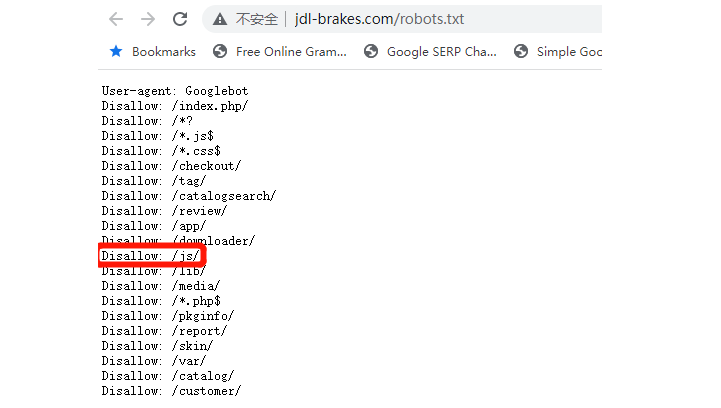Focus the address bar URL jdl-brakes.com/robots.txt
The height and width of the screenshot is (408, 721).
point(379,19)
